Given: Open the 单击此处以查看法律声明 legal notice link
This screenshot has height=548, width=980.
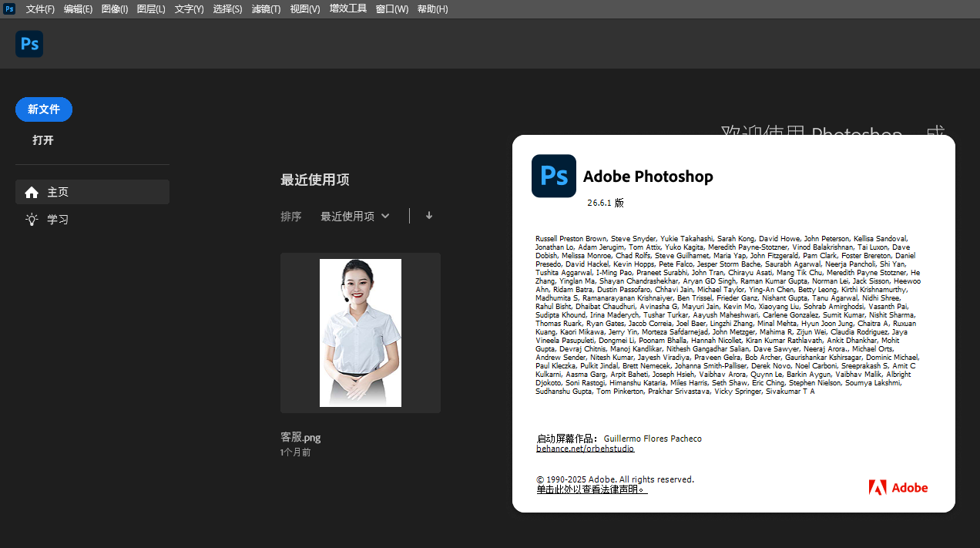Looking at the screenshot, I should [592, 489].
